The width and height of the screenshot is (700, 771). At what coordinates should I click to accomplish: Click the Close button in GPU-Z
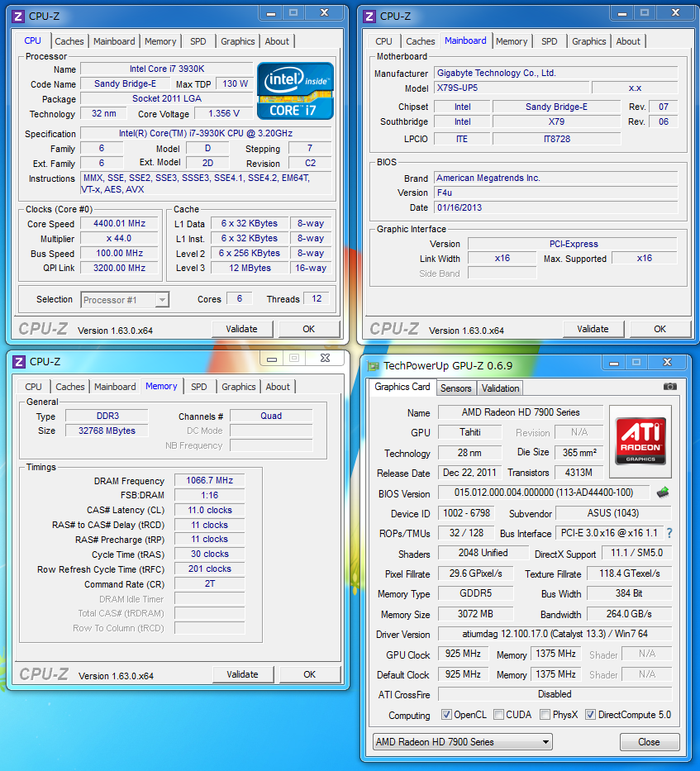650,742
